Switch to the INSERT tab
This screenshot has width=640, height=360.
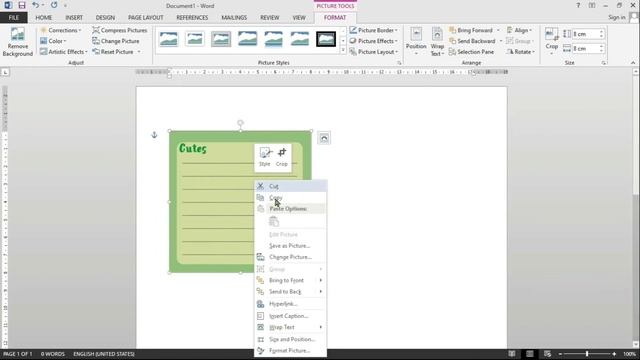pos(74,18)
